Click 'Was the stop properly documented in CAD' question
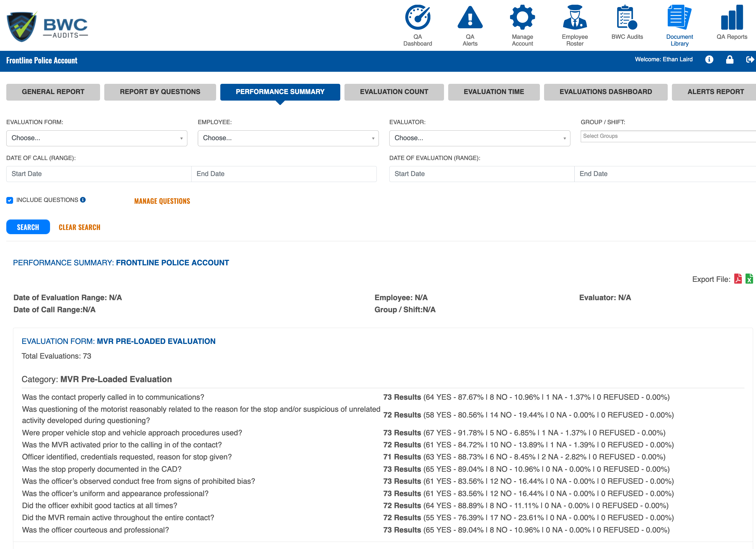The image size is (756, 549). pos(102,469)
